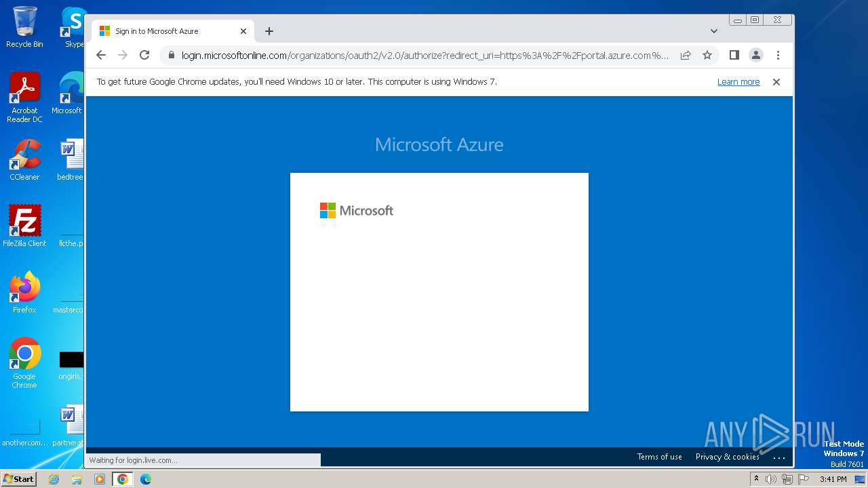
Task: Open Chrome three-dot menu
Action: [778, 55]
